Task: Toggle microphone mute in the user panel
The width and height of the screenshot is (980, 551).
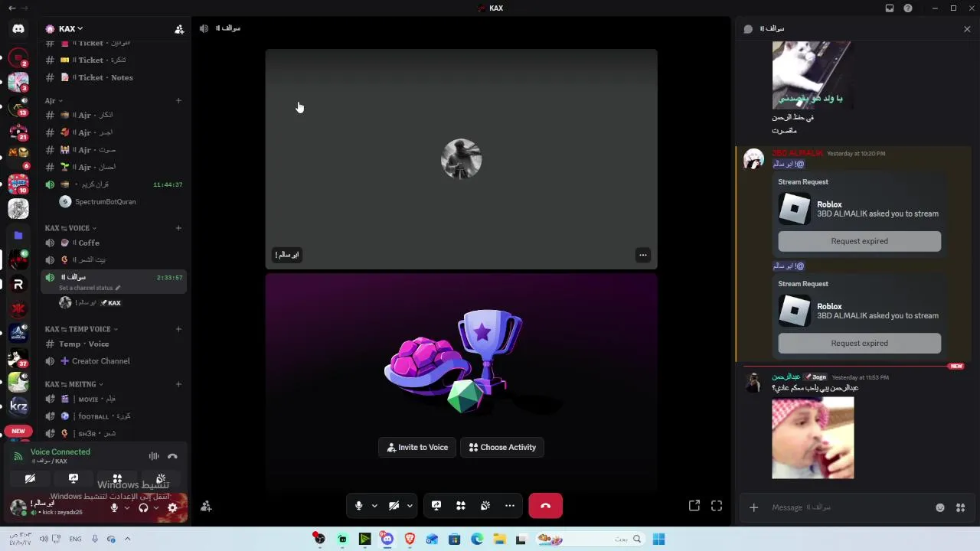Action: tap(114, 507)
